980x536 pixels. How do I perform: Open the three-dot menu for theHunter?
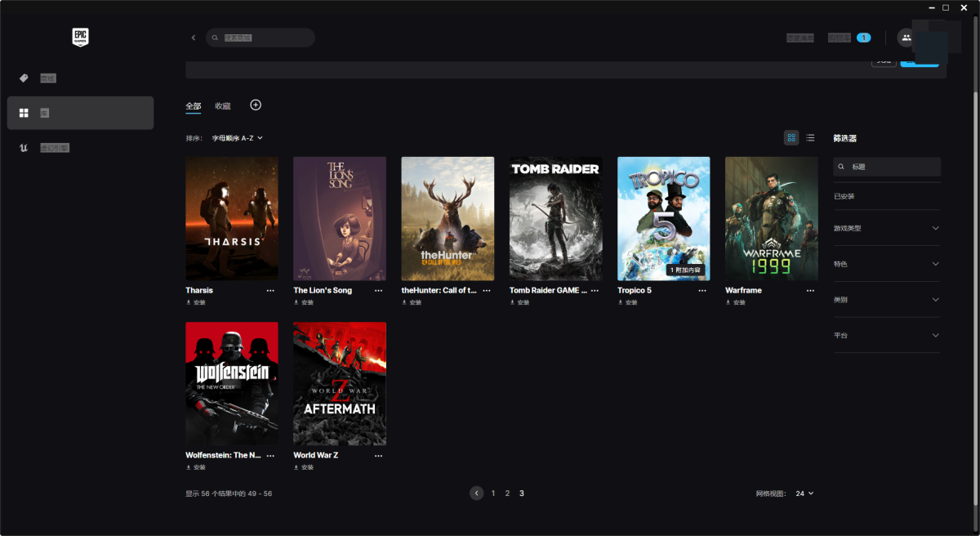pyautogui.click(x=486, y=290)
